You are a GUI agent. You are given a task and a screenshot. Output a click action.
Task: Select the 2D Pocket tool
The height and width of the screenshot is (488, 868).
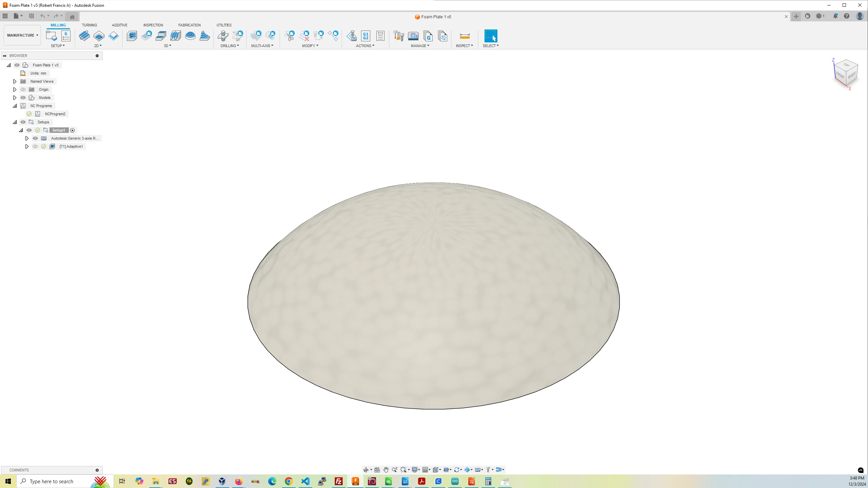[99, 36]
